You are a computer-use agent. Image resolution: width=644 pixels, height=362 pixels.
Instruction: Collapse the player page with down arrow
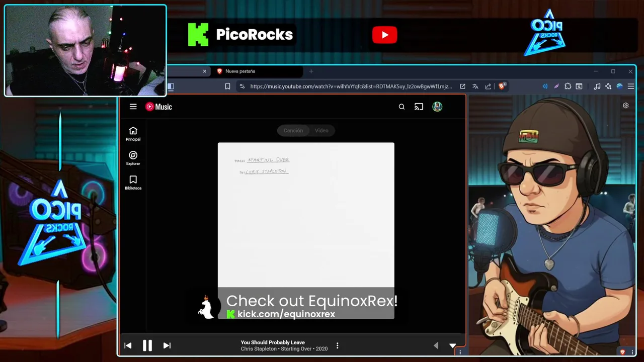452,345
